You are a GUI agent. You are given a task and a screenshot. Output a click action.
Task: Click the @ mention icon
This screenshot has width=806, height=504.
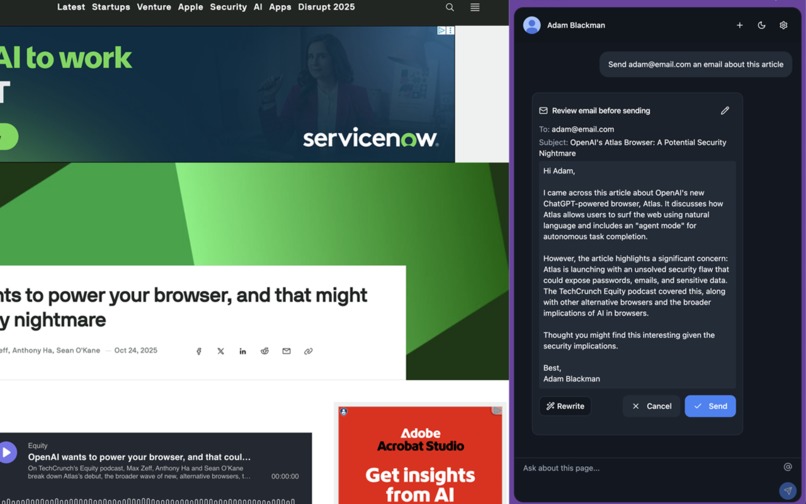[x=787, y=467]
